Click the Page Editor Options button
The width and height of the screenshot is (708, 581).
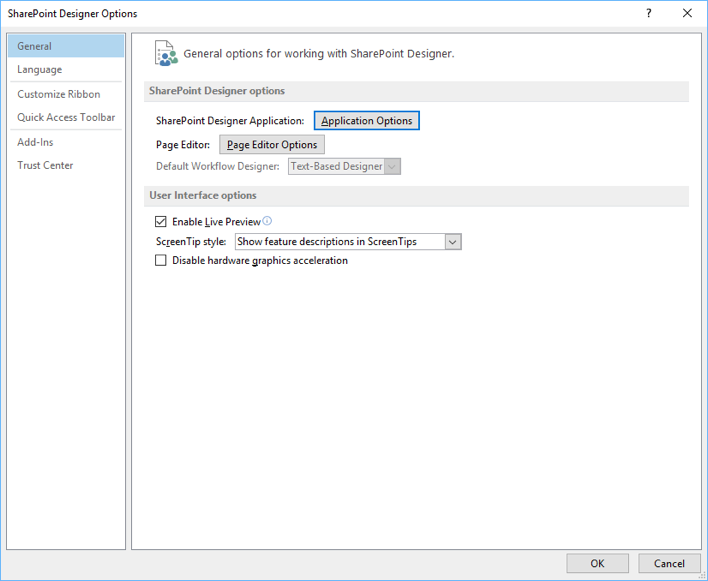(x=272, y=144)
